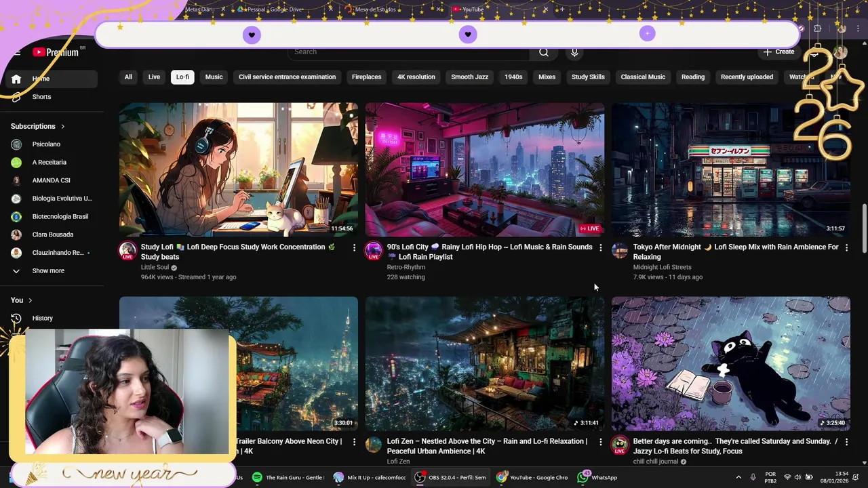This screenshot has width=868, height=488.
Task: Select the Civil service entrance examination chip
Action: tap(287, 77)
